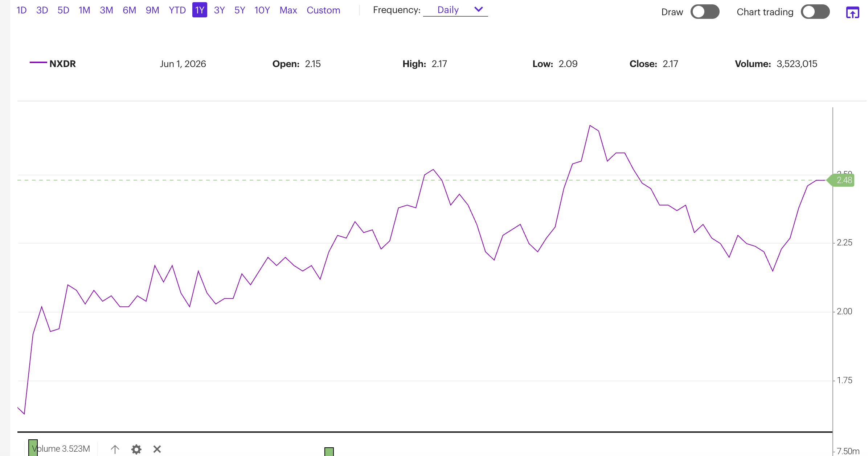868x456 pixels.
Task: Select the Max range button
Action: tap(288, 10)
